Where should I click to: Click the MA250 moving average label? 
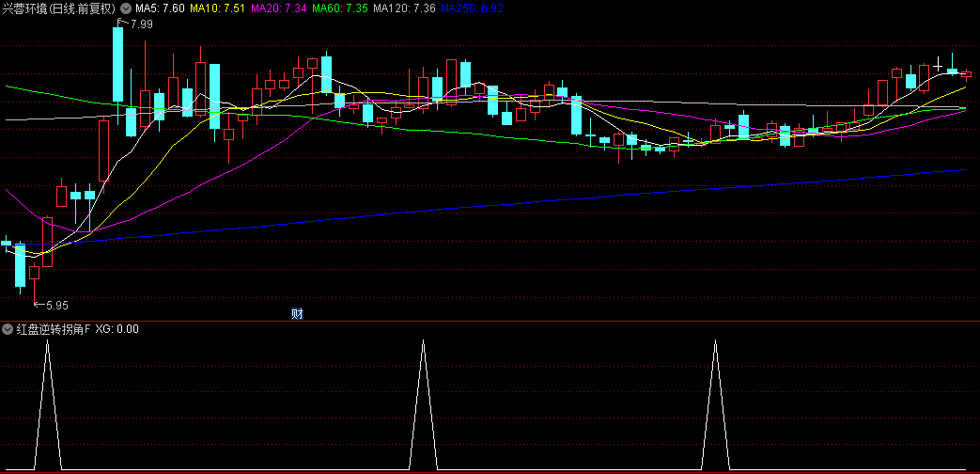pos(472,8)
